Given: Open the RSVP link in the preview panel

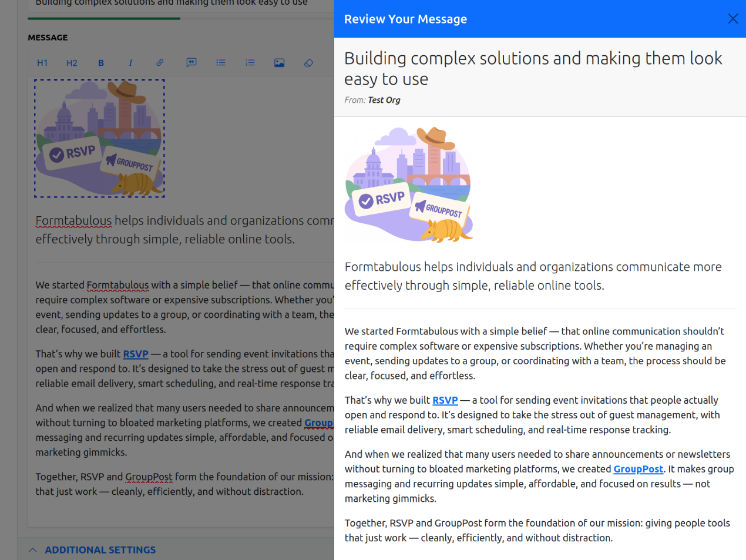Looking at the screenshot, I should point(445,400).
